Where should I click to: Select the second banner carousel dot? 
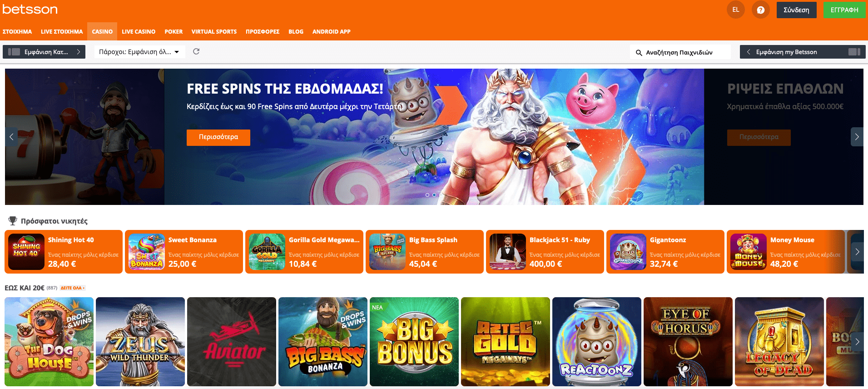pyautogui.click(x=434, y=195)
